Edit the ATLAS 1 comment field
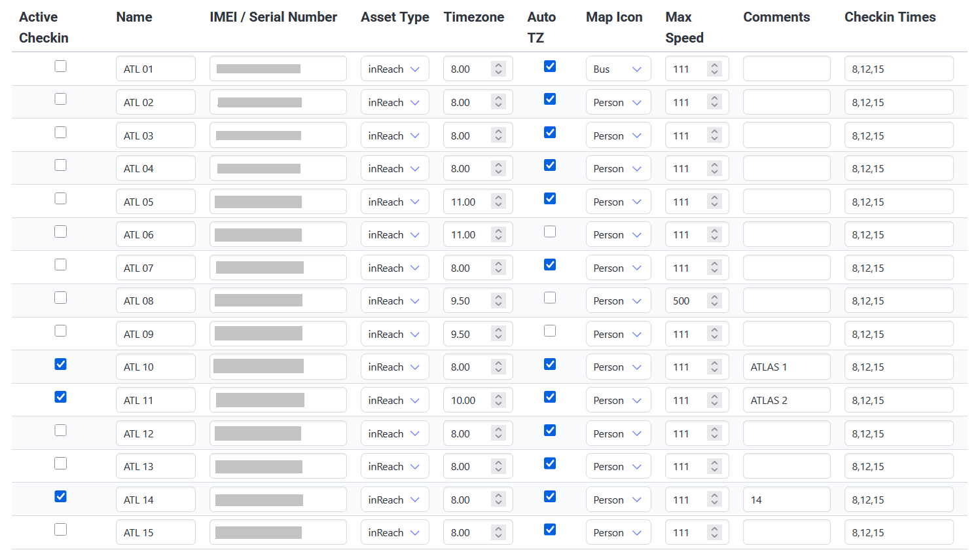This screenshot has height=550, width=980. click(x=786, y=367)
